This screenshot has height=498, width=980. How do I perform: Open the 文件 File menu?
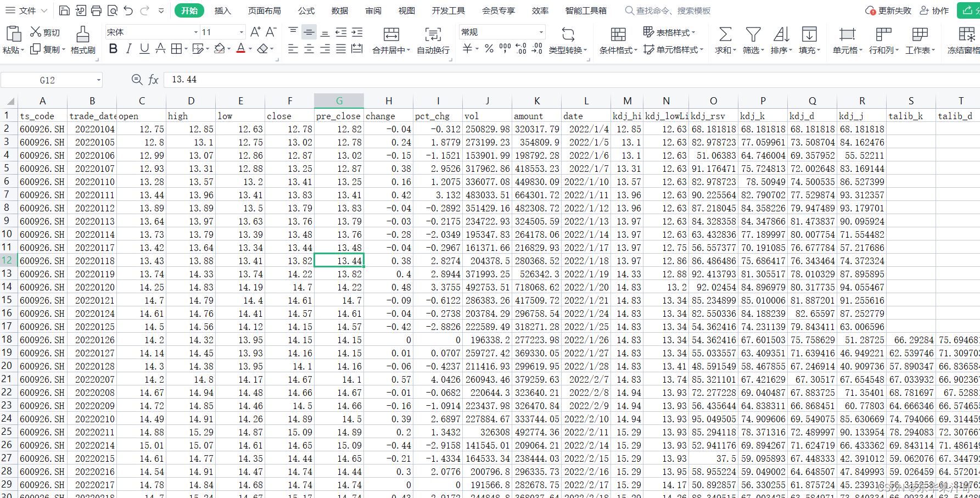point(27,10)
